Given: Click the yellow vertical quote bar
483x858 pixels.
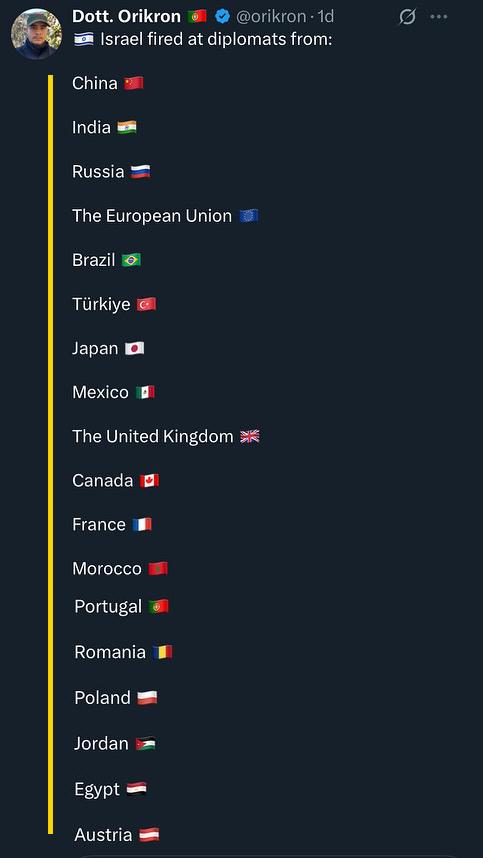Looking at the screenshot, I should coord(50,454).
